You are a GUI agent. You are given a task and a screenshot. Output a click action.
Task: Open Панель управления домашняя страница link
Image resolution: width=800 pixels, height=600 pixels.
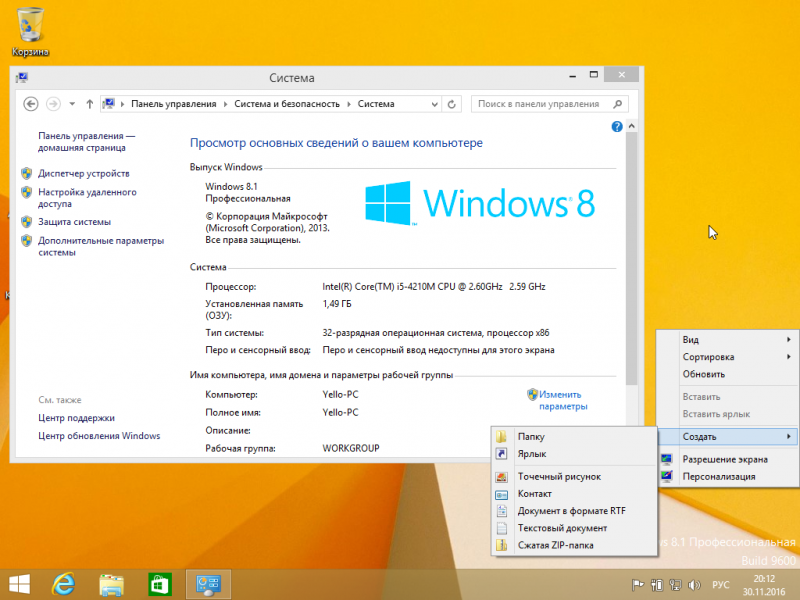86,142
